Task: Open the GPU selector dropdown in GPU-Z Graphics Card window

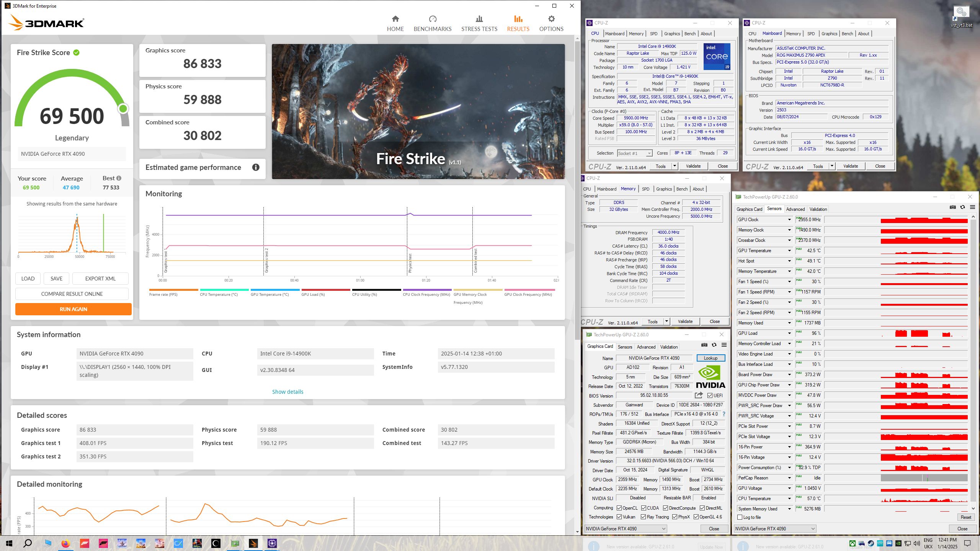Action: pyautogui.click(x=626, y=529)
